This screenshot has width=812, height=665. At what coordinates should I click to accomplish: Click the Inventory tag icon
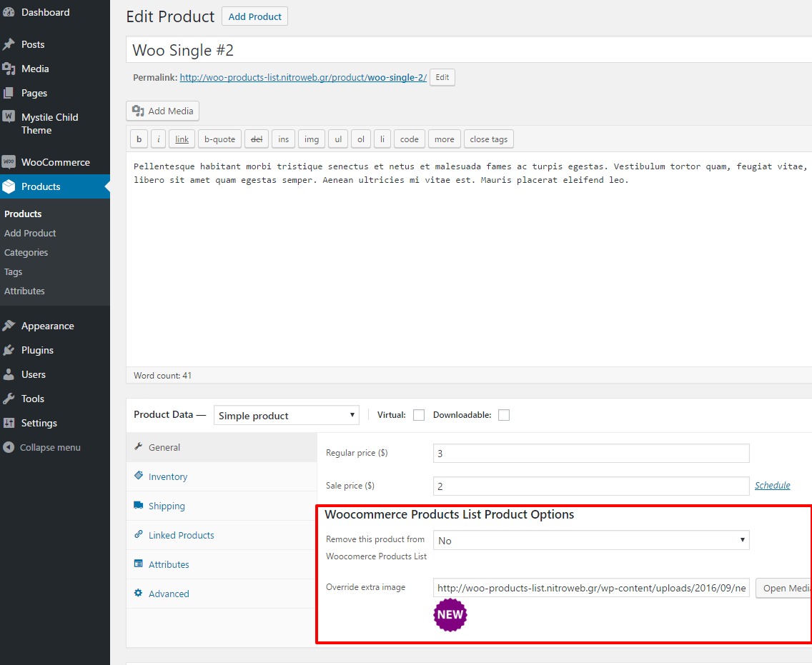(x=138, y=476)
